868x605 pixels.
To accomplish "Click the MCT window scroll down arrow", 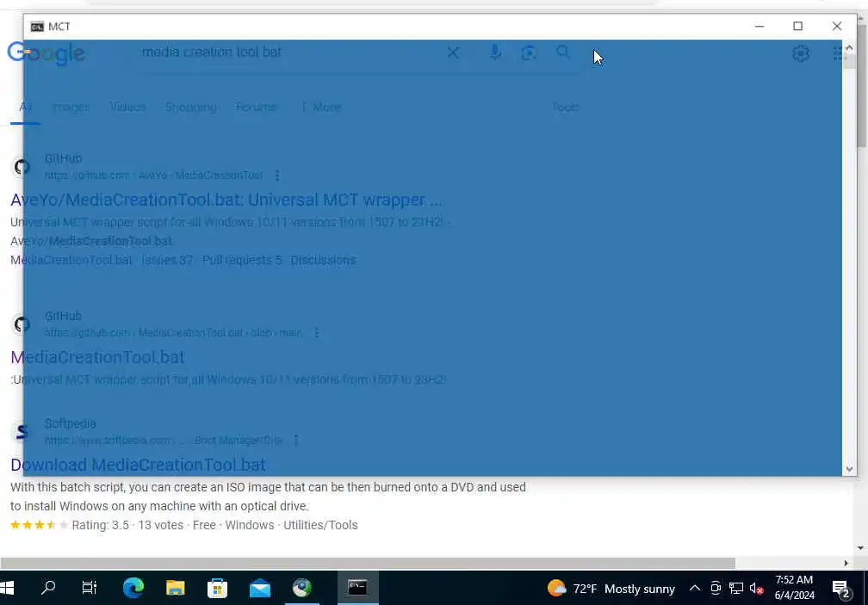I will click(849, 470).
